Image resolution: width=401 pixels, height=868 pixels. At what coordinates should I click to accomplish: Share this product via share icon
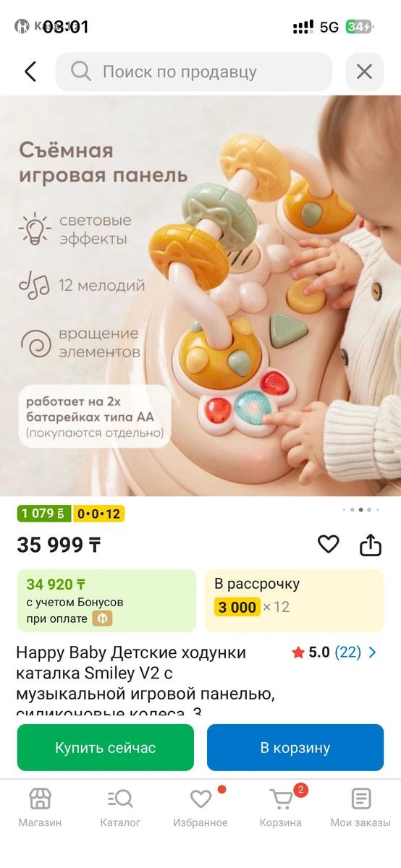(371, 544)
